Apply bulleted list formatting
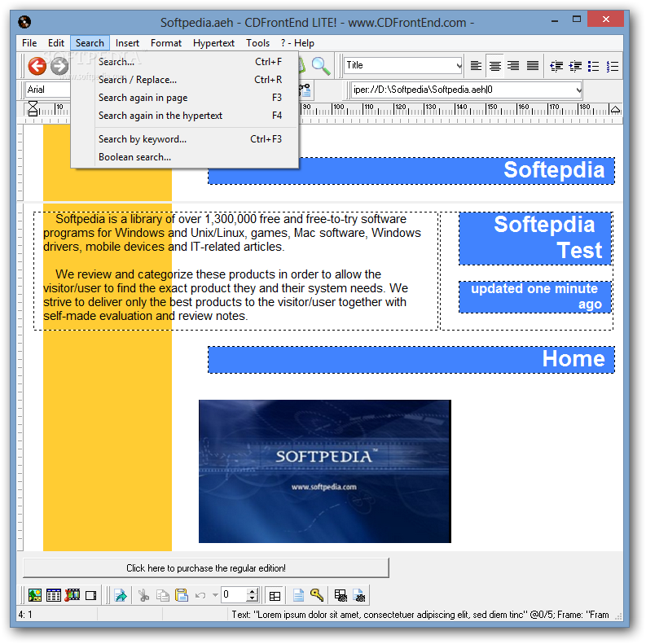The image size is (646, 644). [x=594, y=66]
